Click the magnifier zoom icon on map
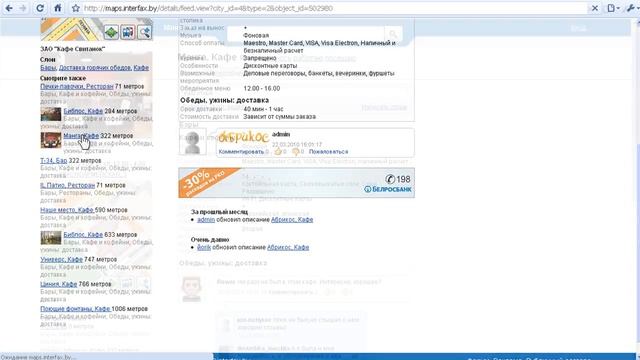640x360 pixels. (x=144, y=32)
